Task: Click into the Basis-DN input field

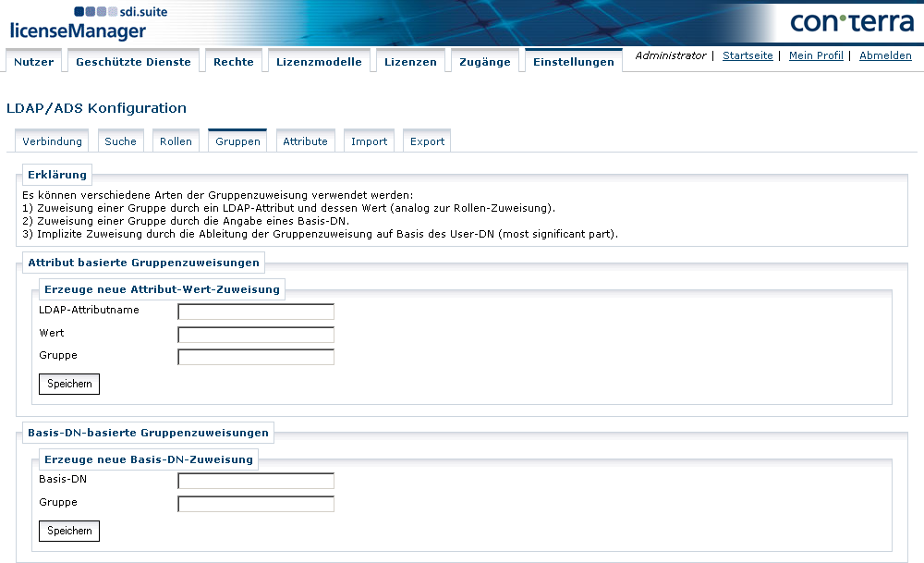Action: coord(255,480)
